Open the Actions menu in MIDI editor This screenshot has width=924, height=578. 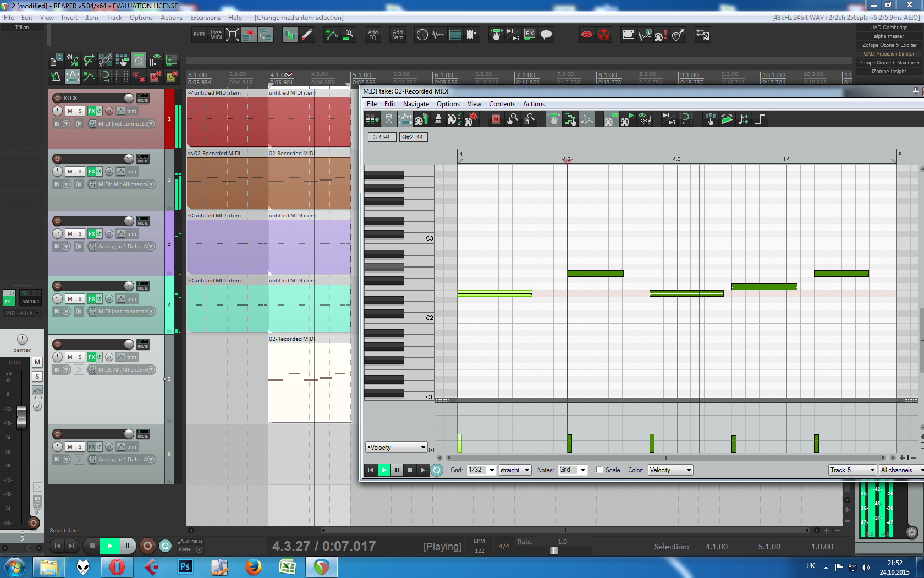pos(534,104)
